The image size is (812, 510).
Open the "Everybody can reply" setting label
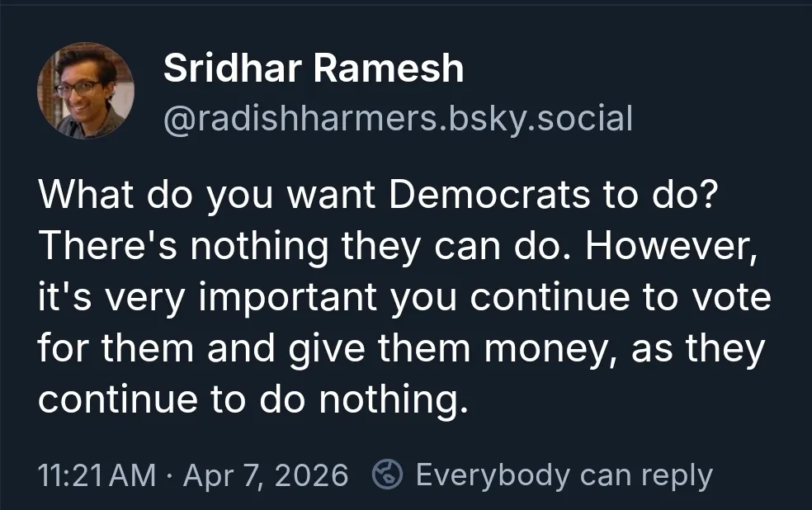click(564, 475)
